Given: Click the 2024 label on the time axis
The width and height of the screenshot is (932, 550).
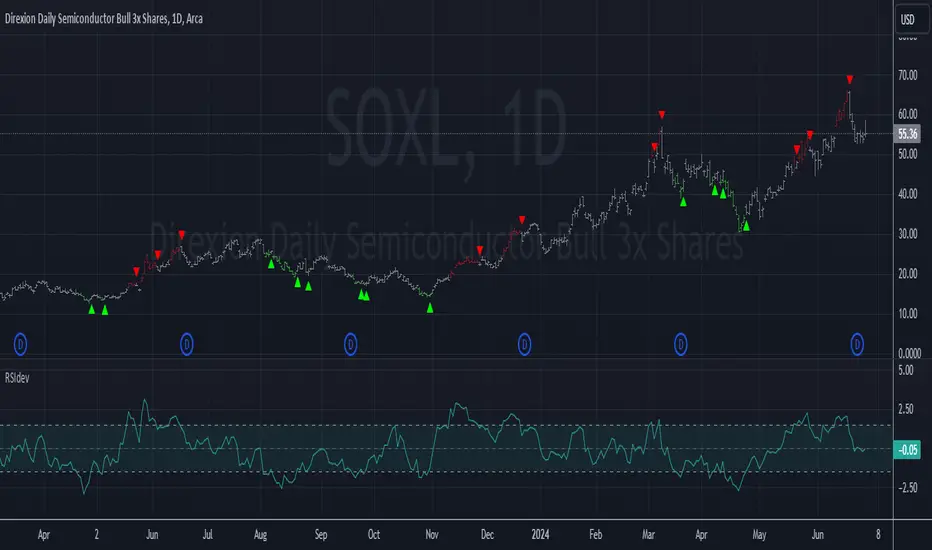Looking at the screenshot, I should coord(540,535).
